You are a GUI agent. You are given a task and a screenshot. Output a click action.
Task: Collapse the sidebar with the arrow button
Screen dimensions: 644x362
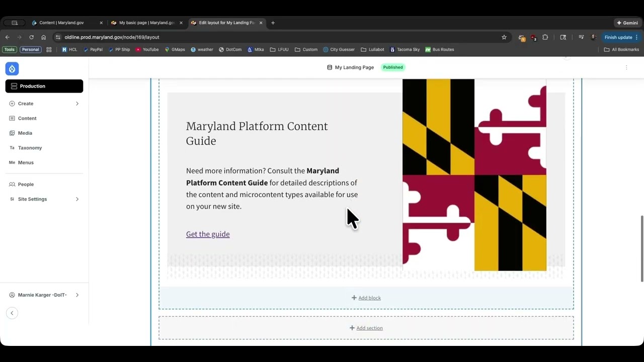pos(12,313)
